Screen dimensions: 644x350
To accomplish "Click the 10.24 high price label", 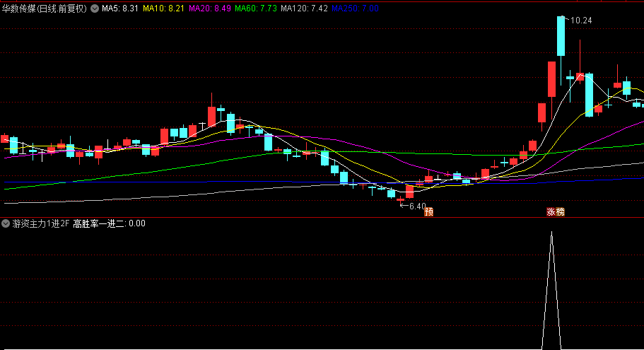I will [581, 21].
